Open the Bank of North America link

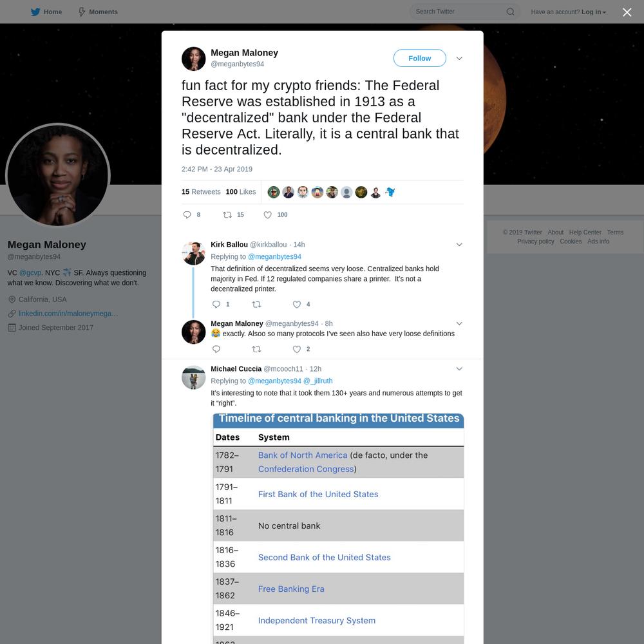302,455
